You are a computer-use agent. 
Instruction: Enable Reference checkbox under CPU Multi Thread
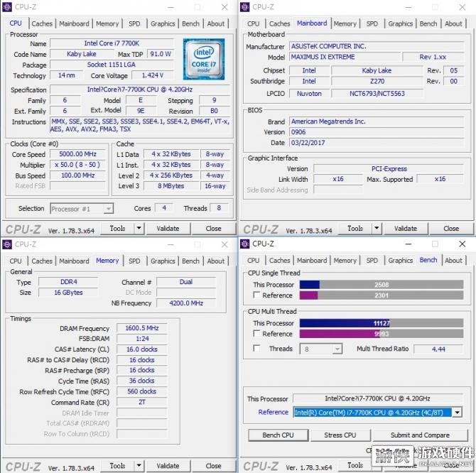tap(256, 334)
